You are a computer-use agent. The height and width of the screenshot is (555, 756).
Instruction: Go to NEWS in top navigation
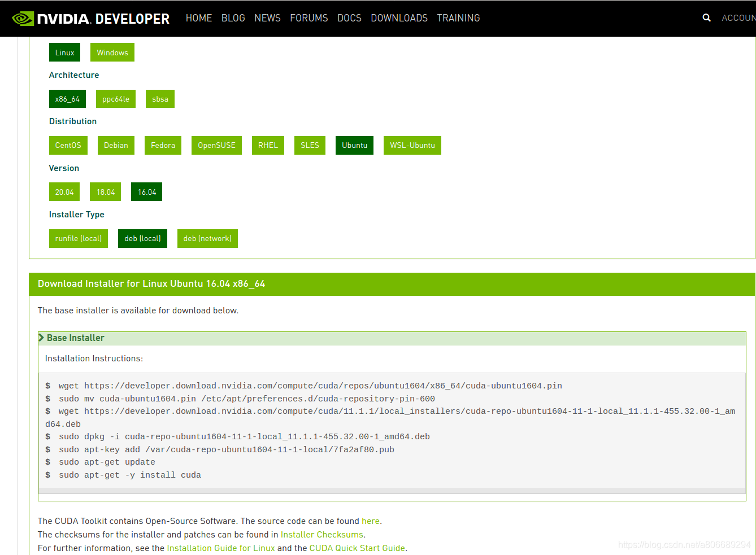click(x=268, y=18)
